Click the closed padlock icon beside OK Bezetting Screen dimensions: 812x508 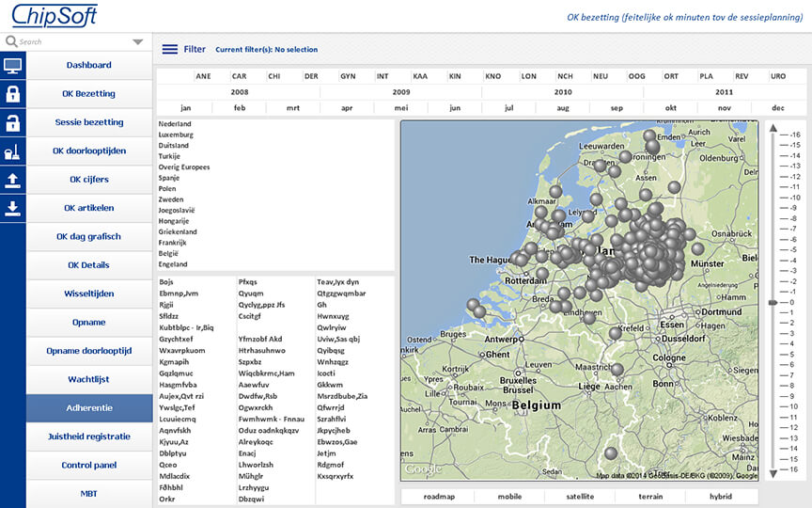pos(12,94)
